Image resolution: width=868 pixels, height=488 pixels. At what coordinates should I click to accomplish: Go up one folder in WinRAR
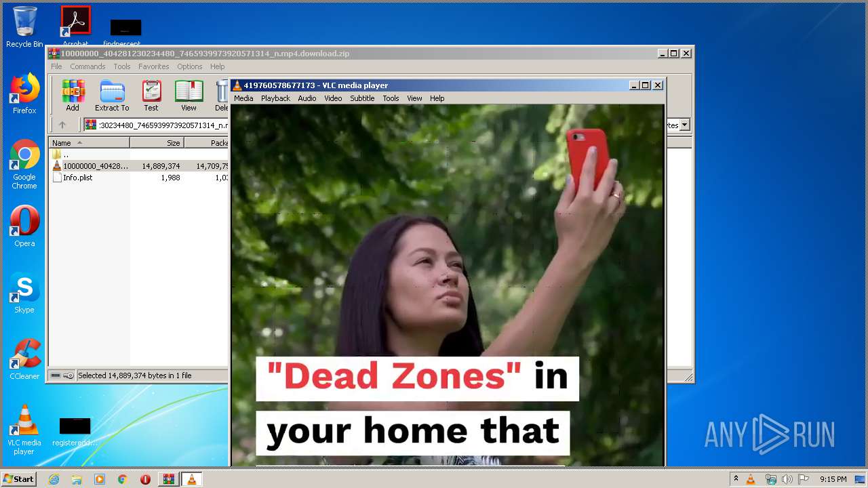click(x=62, y=125)
